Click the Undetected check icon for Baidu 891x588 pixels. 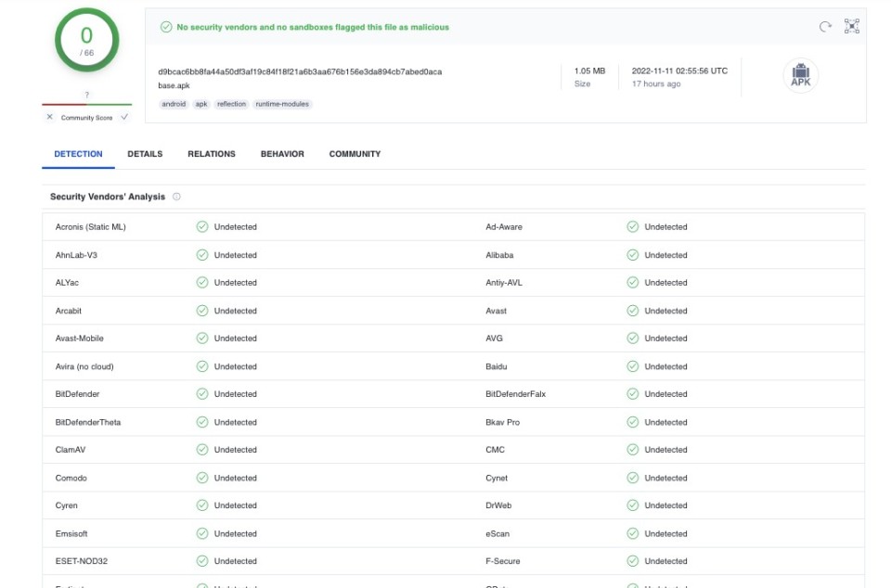(632, 366)
